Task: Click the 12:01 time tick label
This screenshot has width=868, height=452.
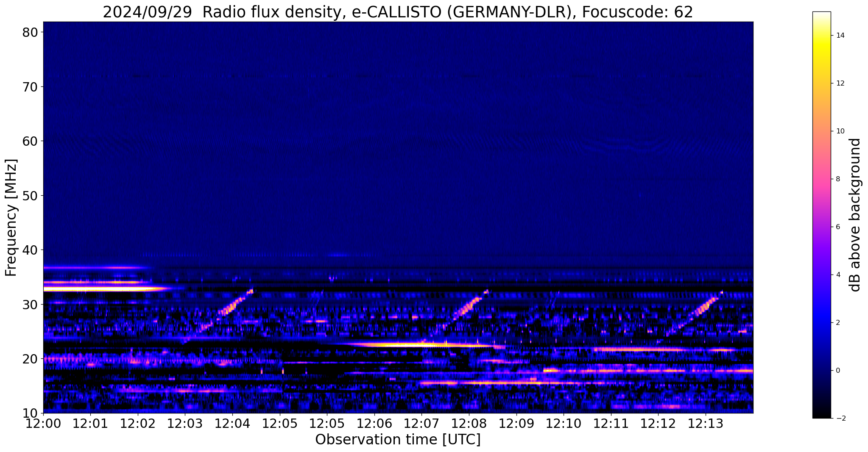Action: point(90,423)
